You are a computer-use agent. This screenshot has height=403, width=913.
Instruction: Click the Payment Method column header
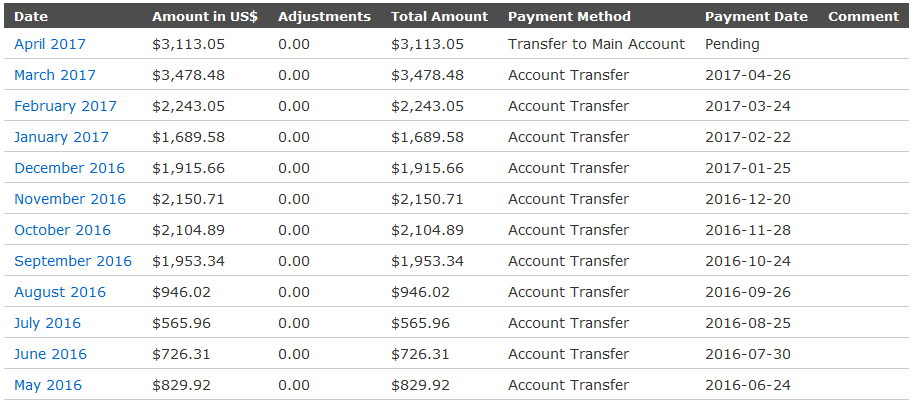tap(569, 16)
